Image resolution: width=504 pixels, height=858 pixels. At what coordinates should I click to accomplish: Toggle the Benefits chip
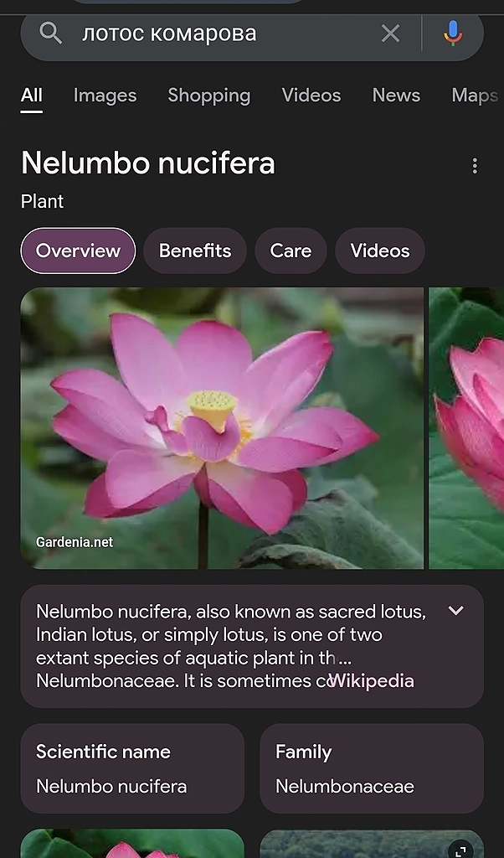pos(195,251)
